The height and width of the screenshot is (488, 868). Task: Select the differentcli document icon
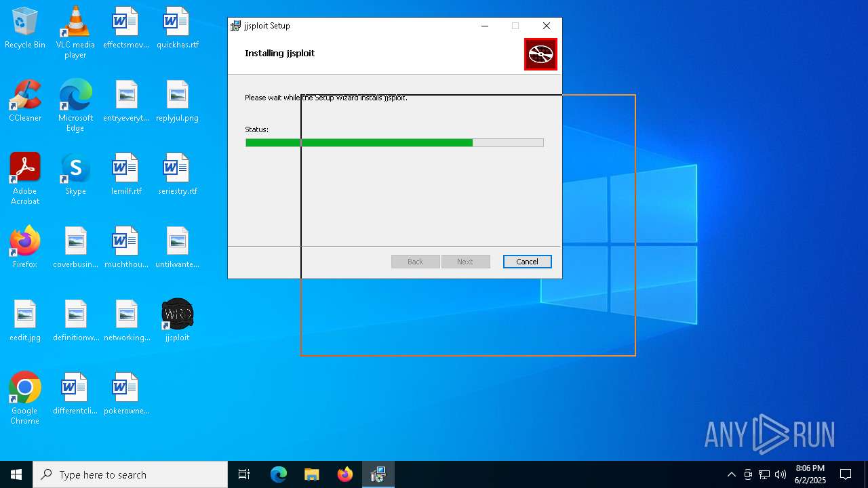point(75,394)
